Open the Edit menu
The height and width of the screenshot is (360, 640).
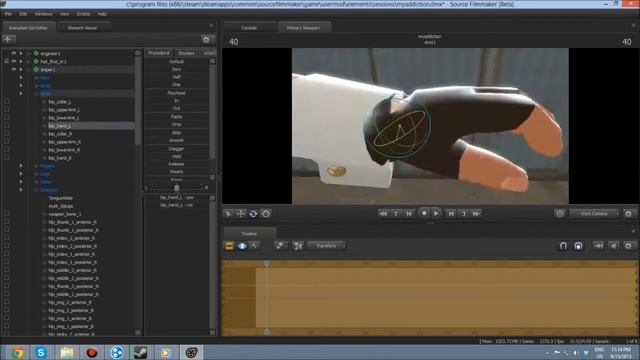tap(23, 14)
